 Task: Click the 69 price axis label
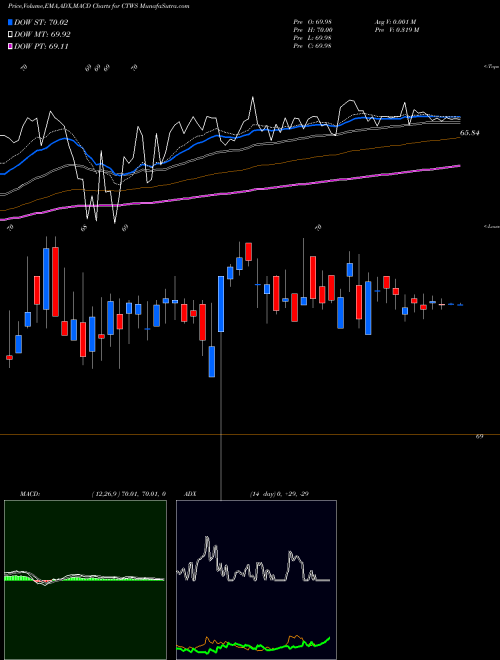click(x=479, y=437)
